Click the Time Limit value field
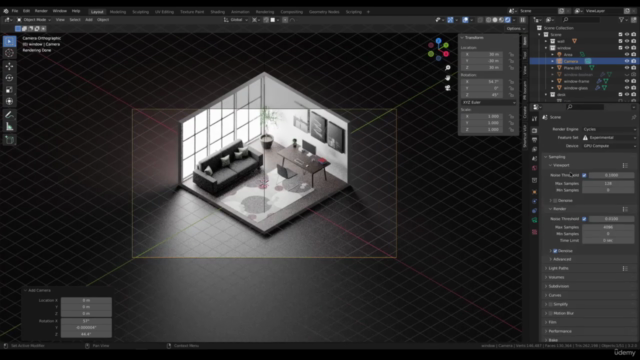 tap(608, 240)
